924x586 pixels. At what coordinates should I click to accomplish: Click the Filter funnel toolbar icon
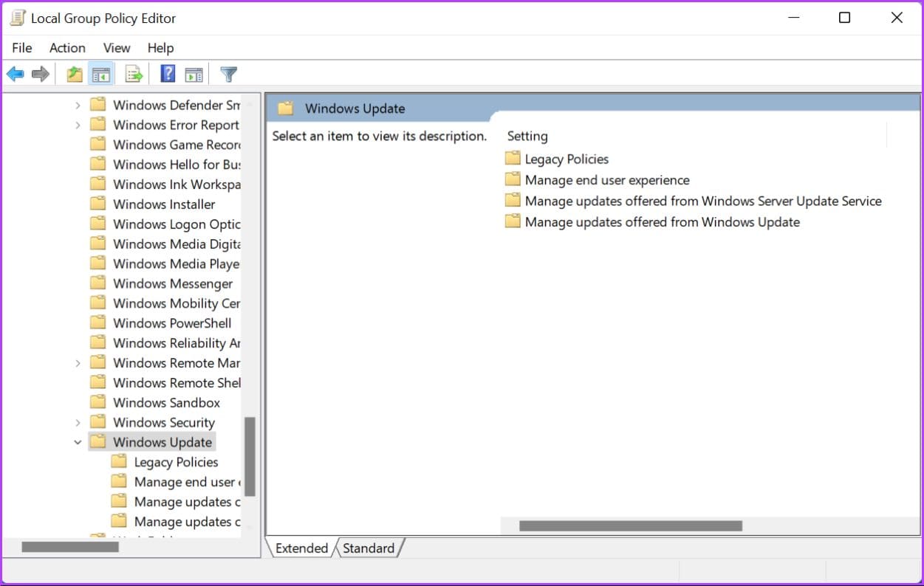pos(229,74)
